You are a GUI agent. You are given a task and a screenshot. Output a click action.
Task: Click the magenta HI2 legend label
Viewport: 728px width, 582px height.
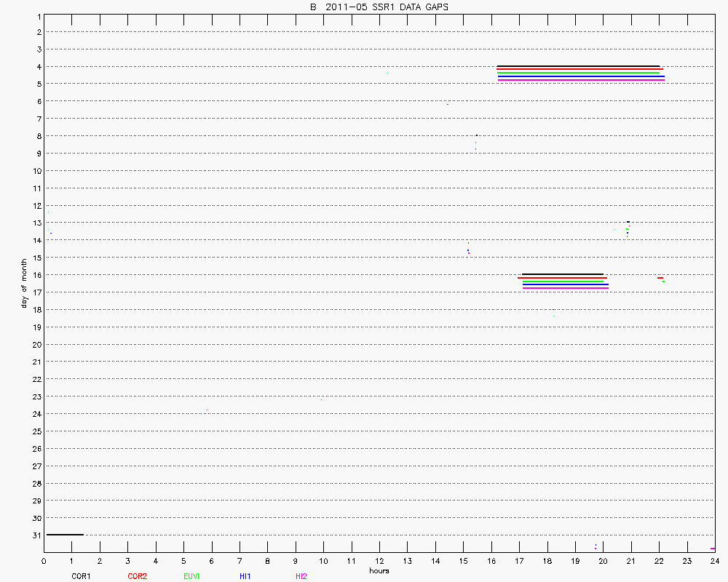[301, 576]
